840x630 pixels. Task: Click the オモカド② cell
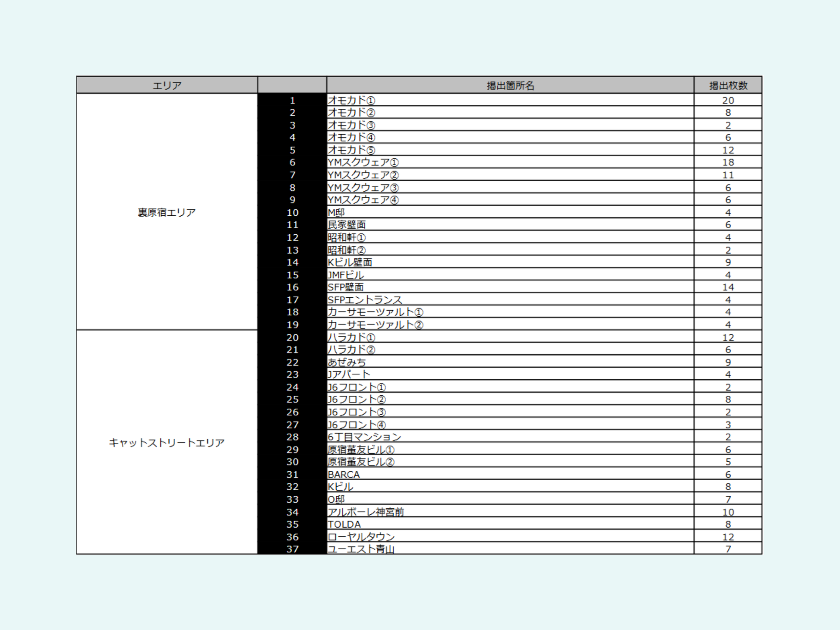point(510,112)
